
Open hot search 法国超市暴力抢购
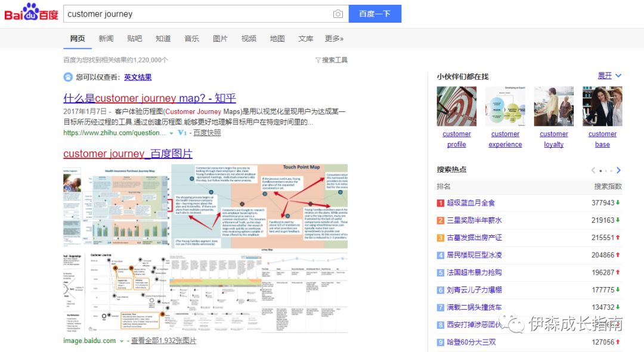point(475,272)
